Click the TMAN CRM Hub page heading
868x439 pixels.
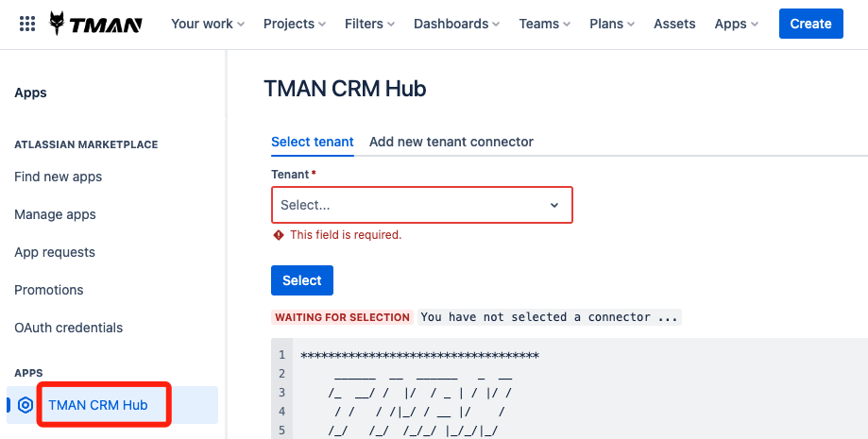click(x=345, y=89)
